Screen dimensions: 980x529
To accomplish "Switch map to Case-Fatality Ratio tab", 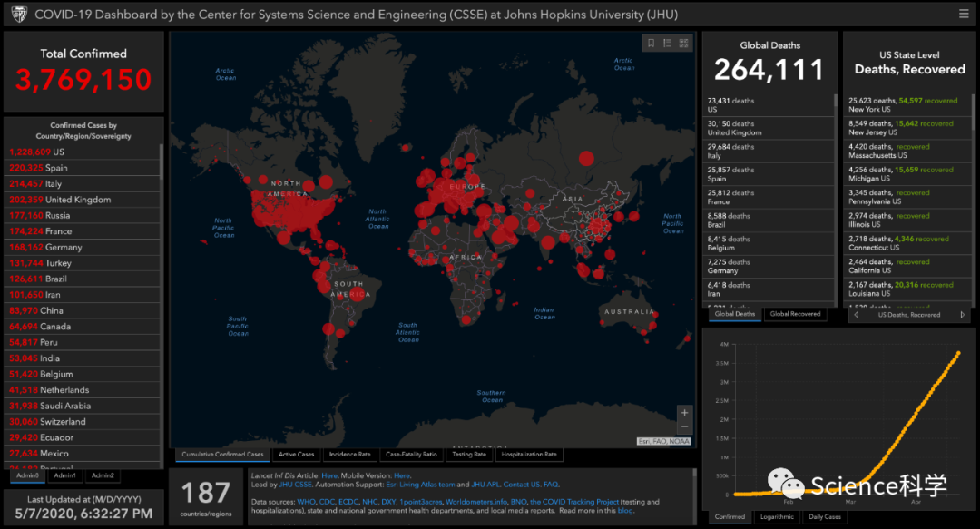I will (x=411, y=455).
